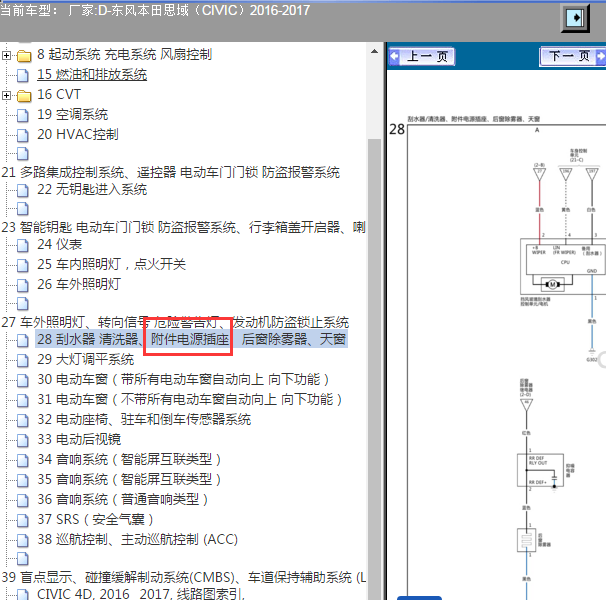Select 22 无钥匙进入系统 entry
Image resolution: width=606 pixels, height=600 pixels.
pyautogui.click(x=92, y=189)
